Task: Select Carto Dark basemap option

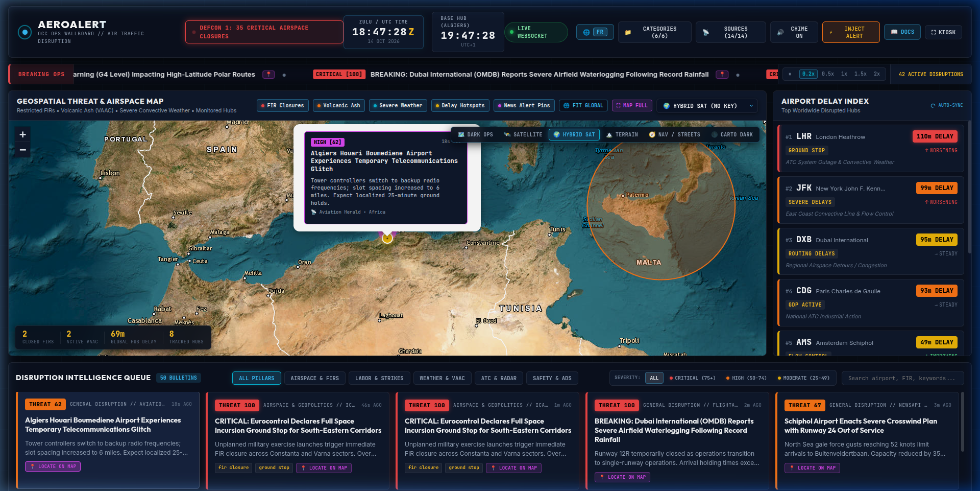Action: (731, 135)
